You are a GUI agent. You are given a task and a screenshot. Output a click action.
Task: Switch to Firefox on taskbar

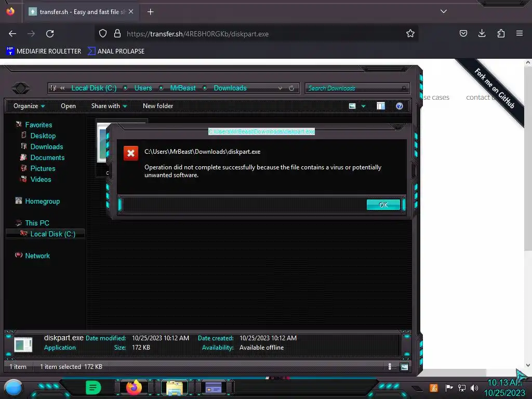134,387
